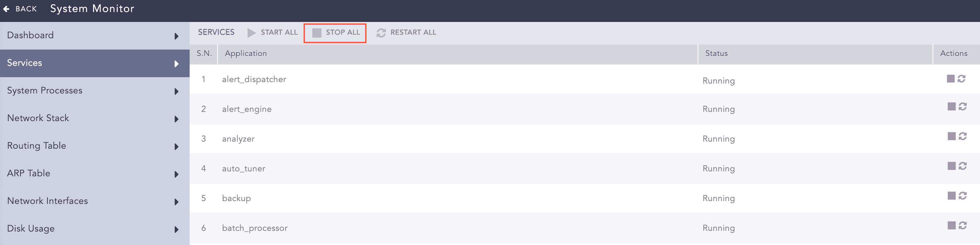The width and height of the screenshot is (980, 245).
Task: Expand the Network Stack arrow
Action: pos(177,119)
